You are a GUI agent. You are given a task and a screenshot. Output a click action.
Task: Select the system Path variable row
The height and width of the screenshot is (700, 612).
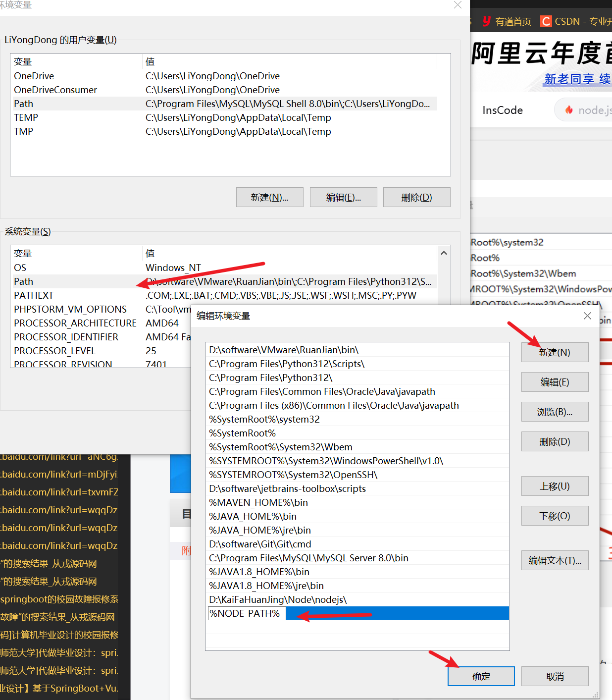[x=224, y=281]
